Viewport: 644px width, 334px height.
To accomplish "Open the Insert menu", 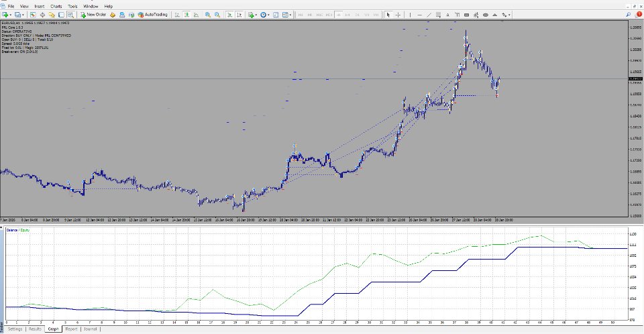I will [40, 6].
